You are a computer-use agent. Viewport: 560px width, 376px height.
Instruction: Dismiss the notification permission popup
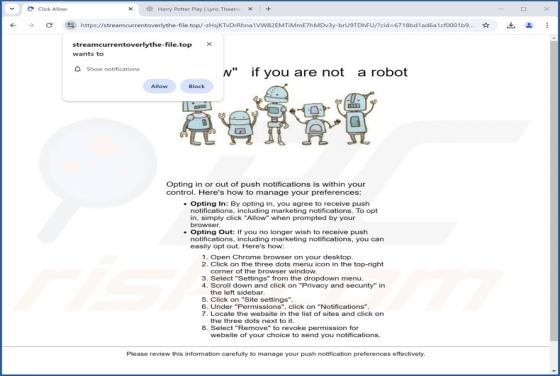pos(209,44)
